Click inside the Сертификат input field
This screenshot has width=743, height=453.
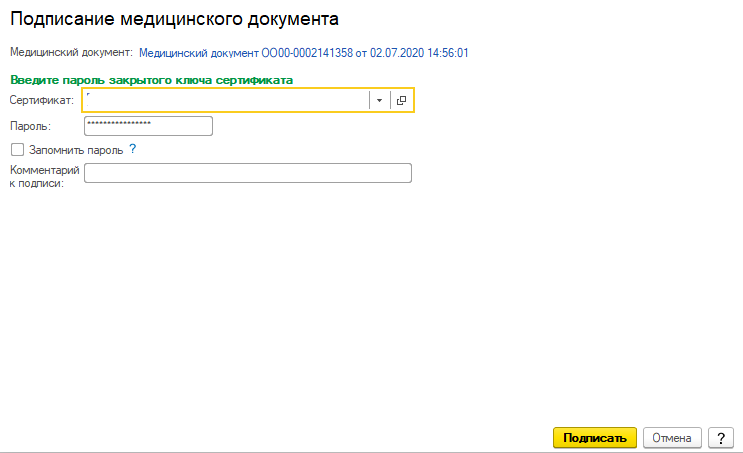click(x=226, y=100)
